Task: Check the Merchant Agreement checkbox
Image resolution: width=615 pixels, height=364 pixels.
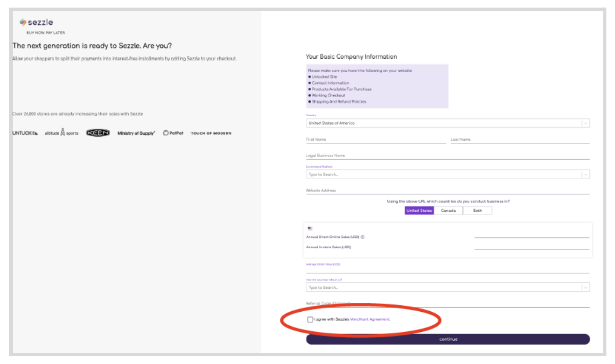Action: tap(310, 320)
